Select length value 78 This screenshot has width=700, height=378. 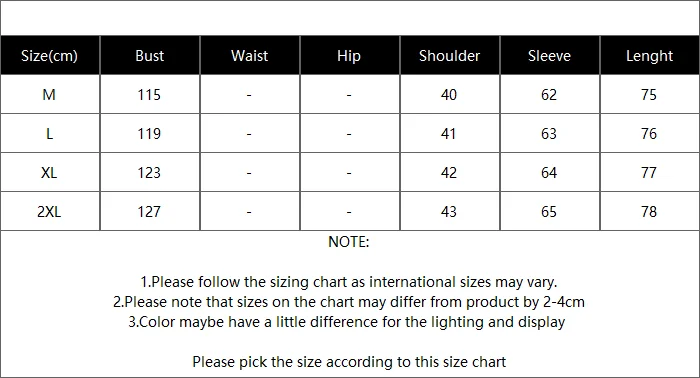649,212
